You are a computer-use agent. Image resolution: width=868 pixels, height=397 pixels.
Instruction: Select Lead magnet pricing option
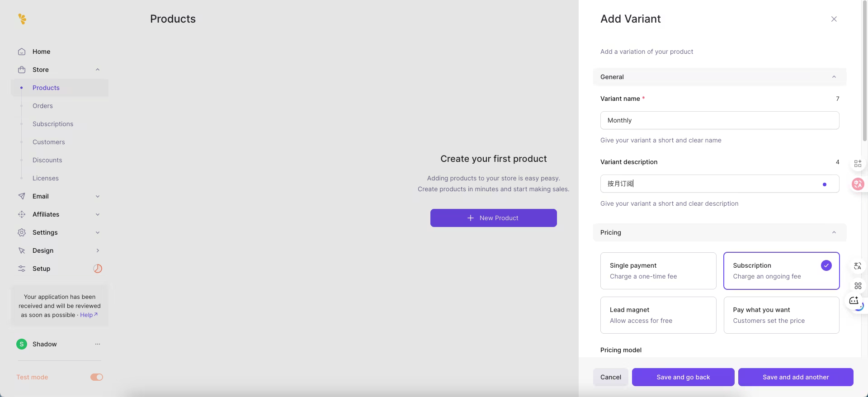[658, 315]
